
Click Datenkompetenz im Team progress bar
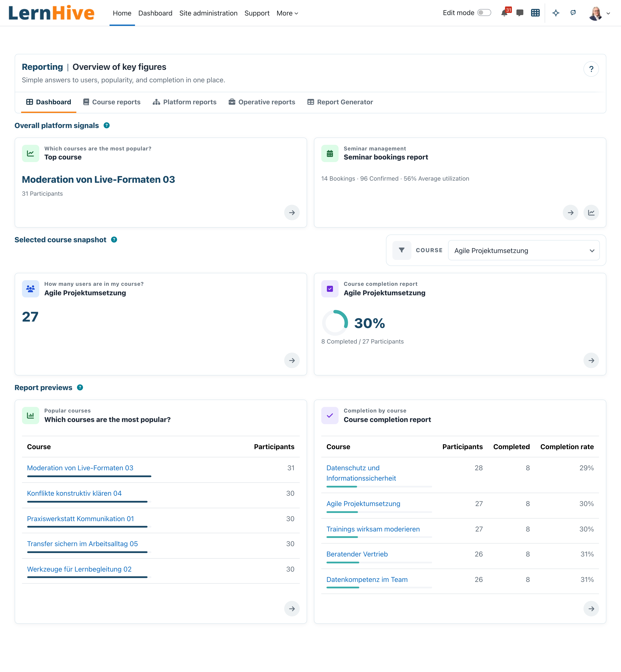click(x=379, y=588)
